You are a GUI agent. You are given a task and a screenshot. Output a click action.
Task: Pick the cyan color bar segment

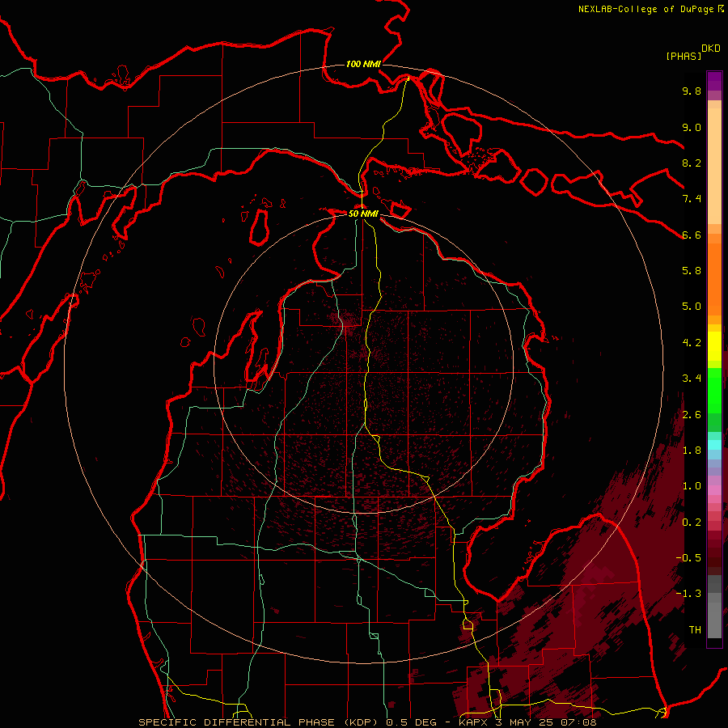tap(714, 445)
